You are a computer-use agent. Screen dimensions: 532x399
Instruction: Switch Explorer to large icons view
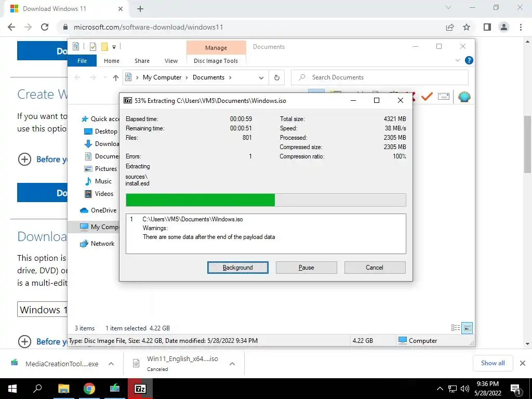(x=467, y=328)
